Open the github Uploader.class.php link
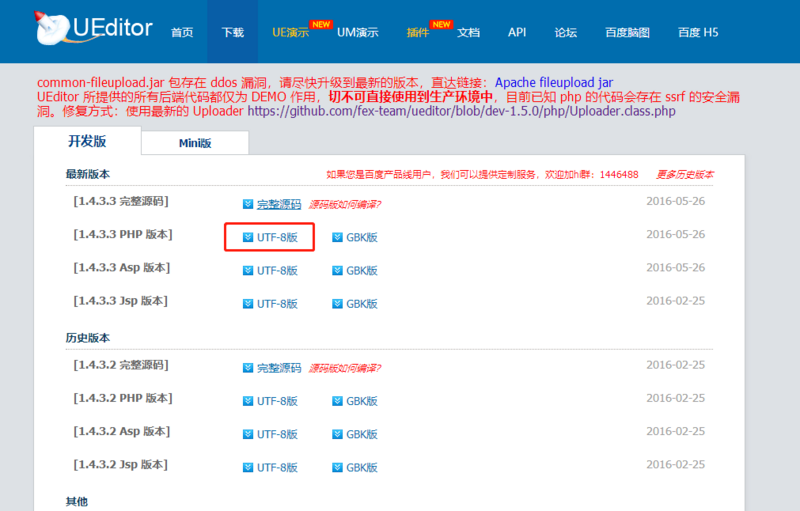This screenshot has height=511, width=800. [461, 111]
